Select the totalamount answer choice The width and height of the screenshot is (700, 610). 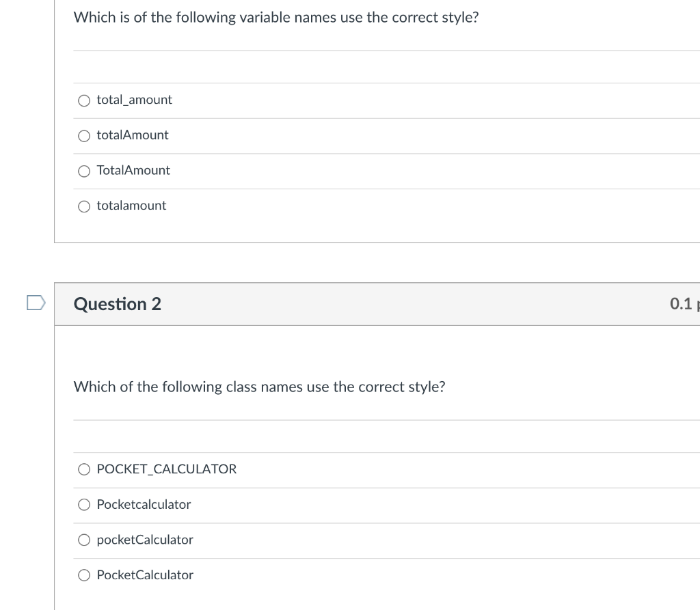click(83, 206)
